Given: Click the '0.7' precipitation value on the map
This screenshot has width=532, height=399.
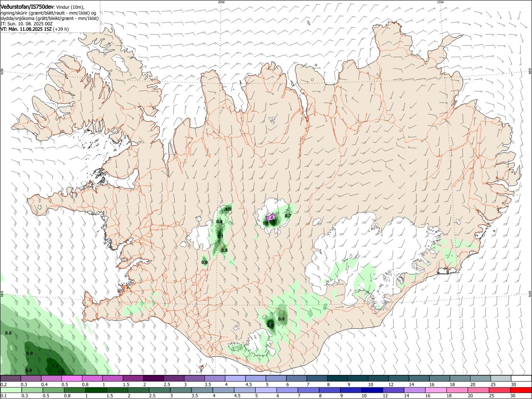Looking at the screenshot, I should [288, 216].
